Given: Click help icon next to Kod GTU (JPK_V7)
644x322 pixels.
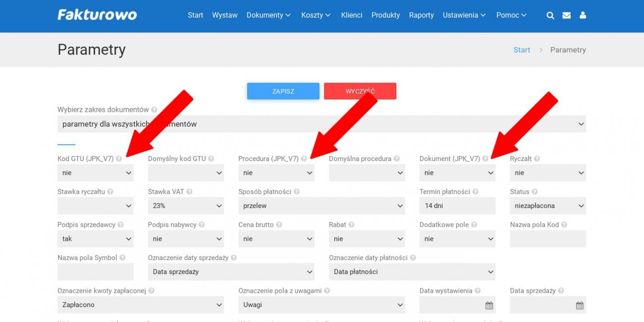Looking at the screenshot, I should click(119, 159).
